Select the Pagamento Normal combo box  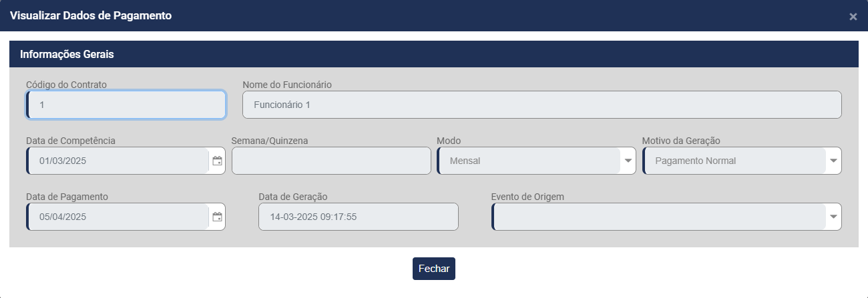point(733,161)
